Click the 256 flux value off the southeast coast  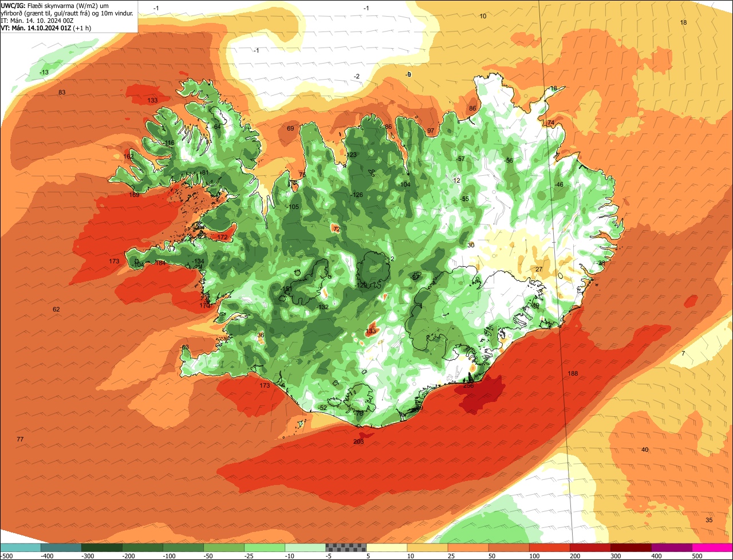tap(468, 386)
